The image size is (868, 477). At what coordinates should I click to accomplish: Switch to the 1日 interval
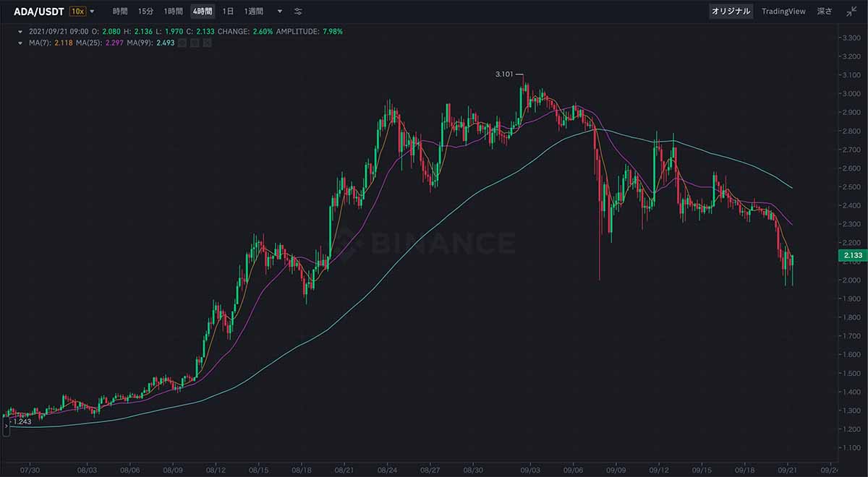[228, 12]
